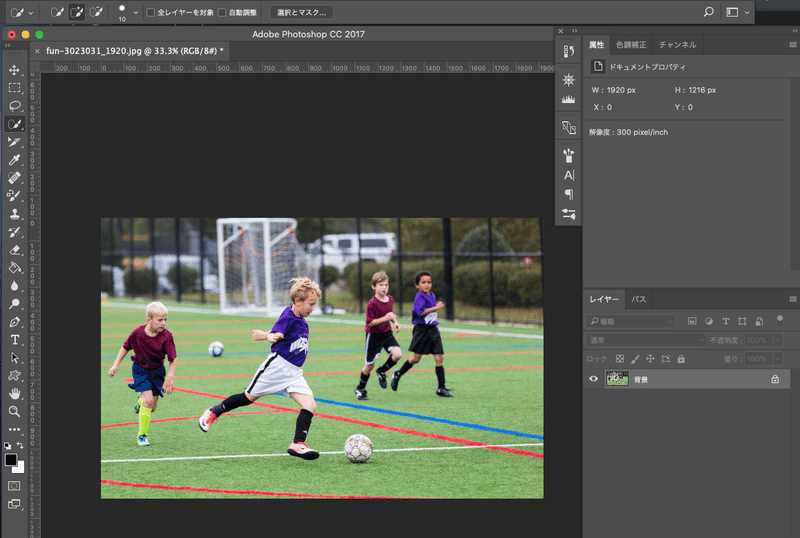This screenshot has width=800, height=538.
Task: Open the Character panel icon (A|)
Action: tap(568, 176)
